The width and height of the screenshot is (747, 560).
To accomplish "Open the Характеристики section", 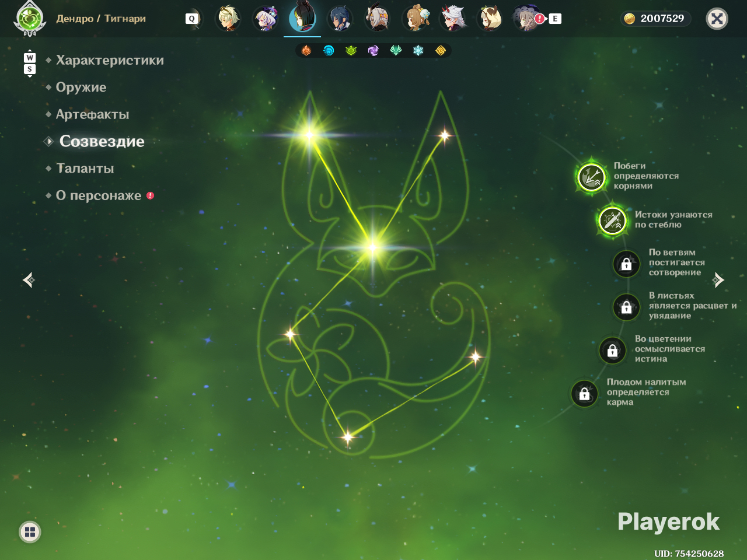I will pos(110,60).
